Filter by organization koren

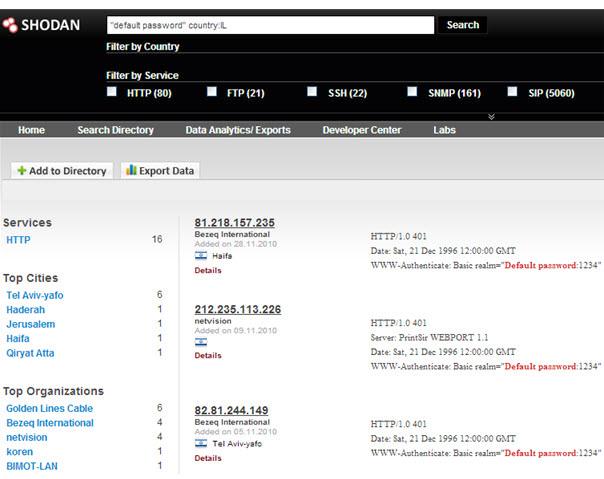pos(19,452)
